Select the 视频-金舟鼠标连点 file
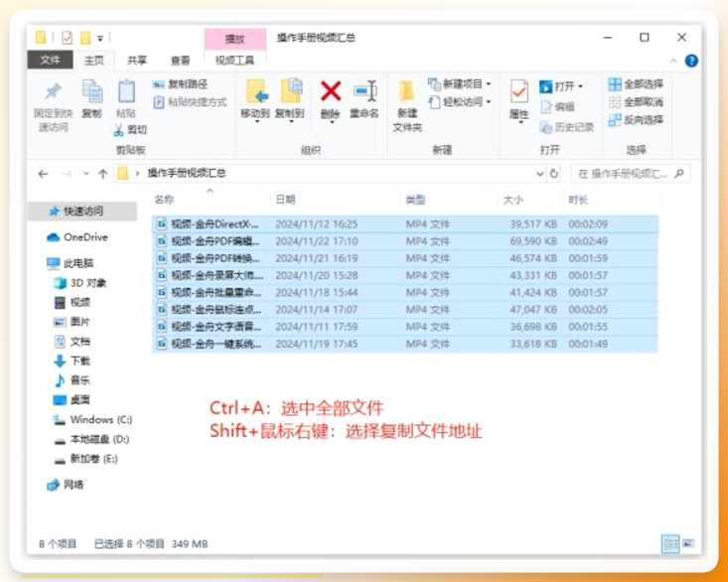Screen dimensions: 728x582 coord(405,310)
